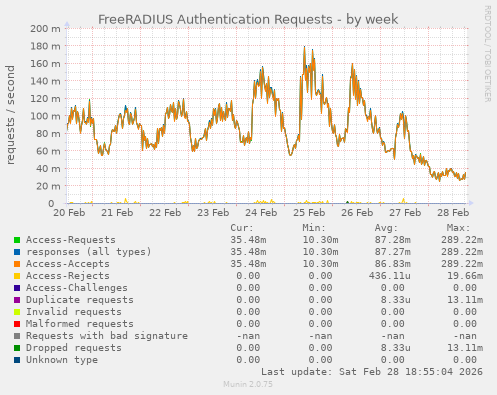Click the 'Cur:' column header

click(x=242, y=228)
